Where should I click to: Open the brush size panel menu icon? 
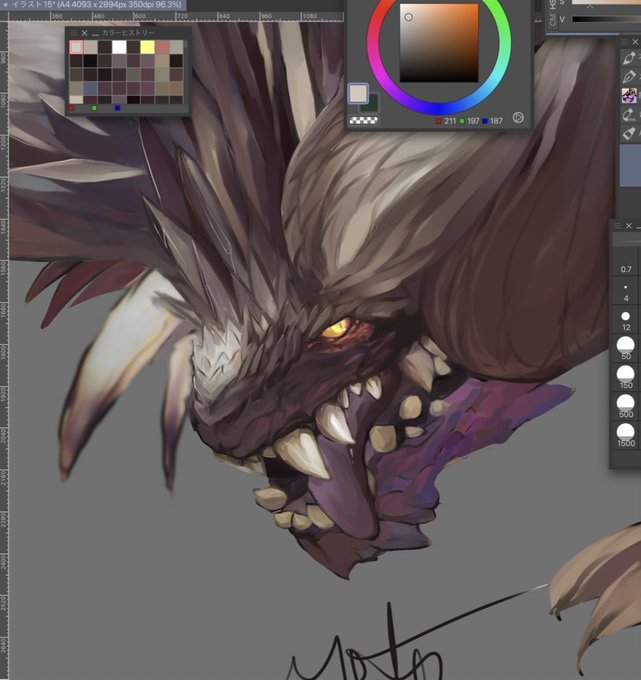(618, 226)
